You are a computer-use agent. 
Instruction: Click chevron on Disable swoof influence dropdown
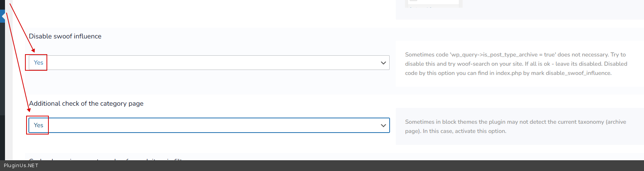383,63
